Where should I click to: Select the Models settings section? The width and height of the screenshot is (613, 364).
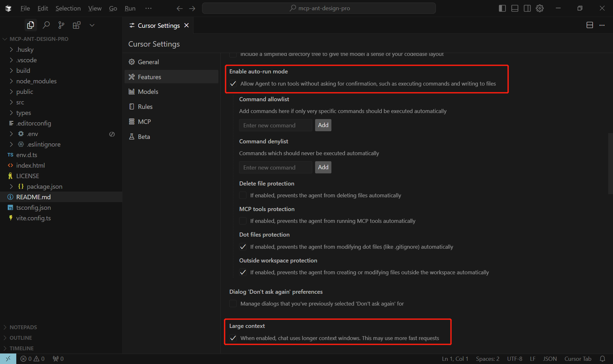pyautogui.click(x=171, y=92)
